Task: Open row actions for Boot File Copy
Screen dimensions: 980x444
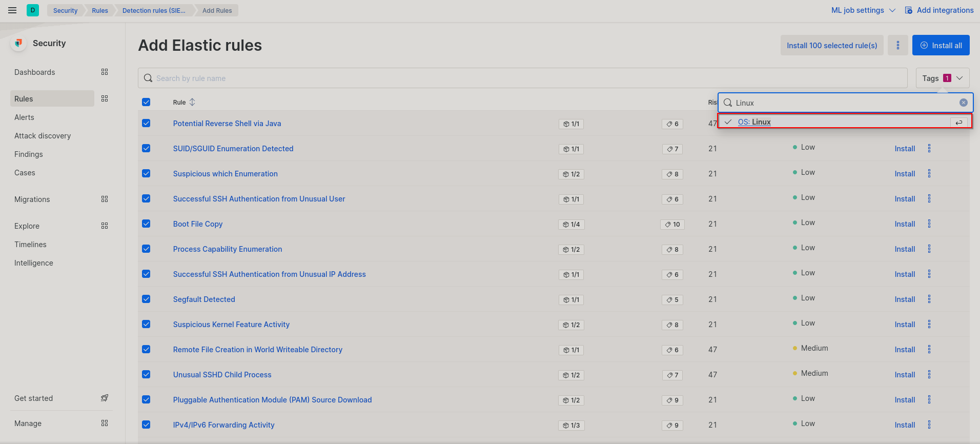Action: click(x=929, y=224)
